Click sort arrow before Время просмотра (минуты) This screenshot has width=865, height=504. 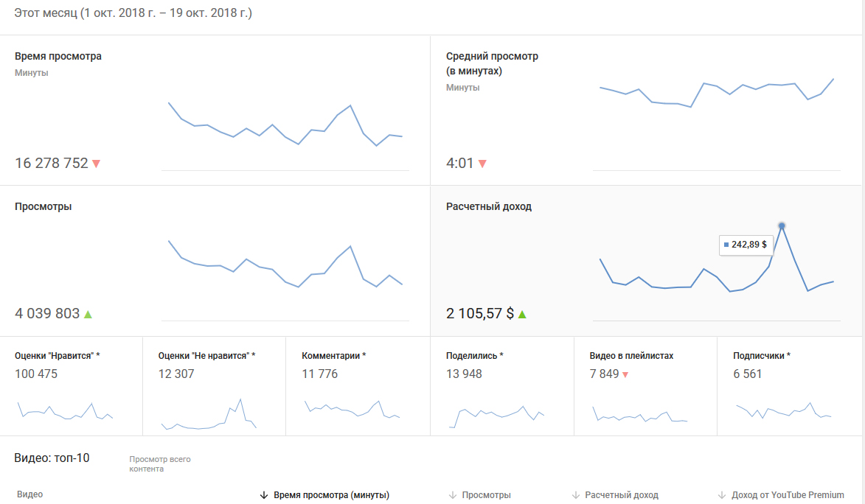264,495
